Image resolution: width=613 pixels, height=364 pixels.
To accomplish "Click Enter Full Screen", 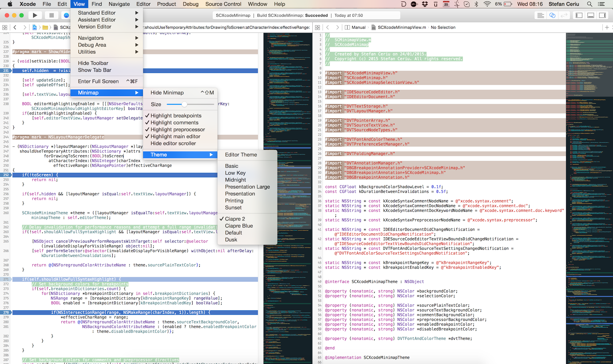I will tap(98, 81).
